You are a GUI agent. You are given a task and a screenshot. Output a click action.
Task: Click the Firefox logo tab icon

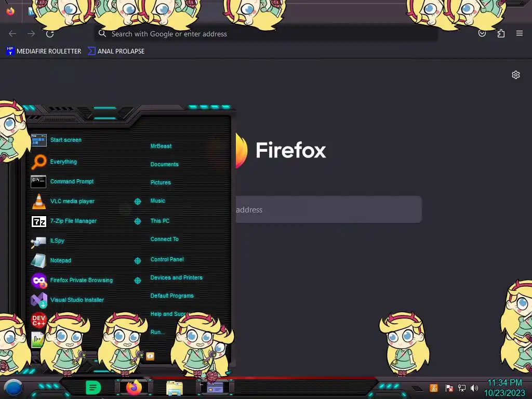pos(10,11)
